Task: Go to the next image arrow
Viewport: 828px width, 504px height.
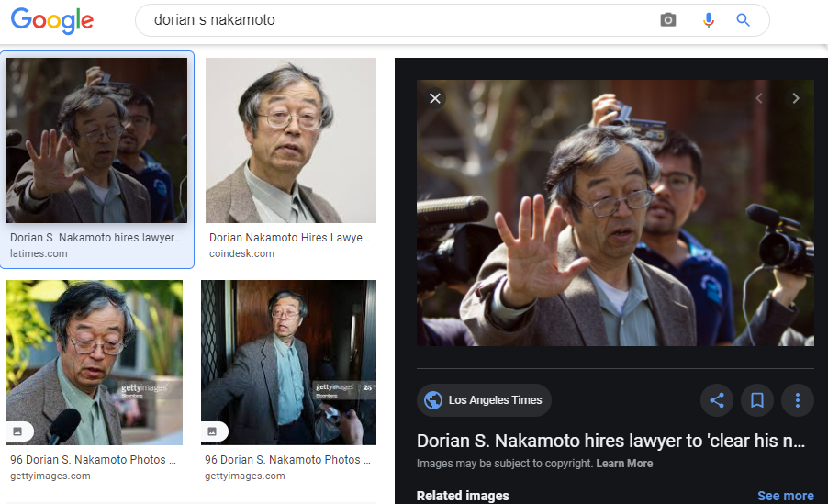Action: (795, 98)
